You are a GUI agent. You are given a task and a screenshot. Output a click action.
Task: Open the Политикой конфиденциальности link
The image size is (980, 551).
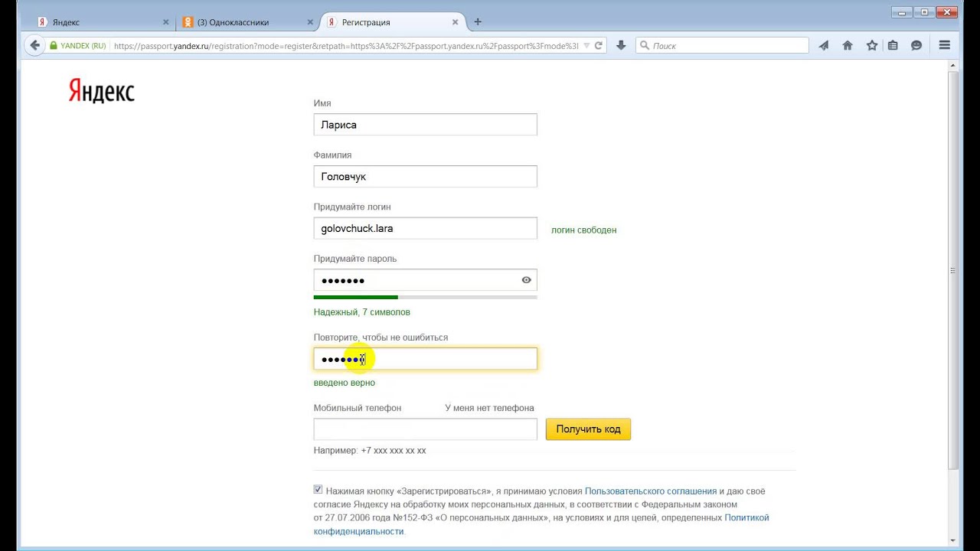point(541,524)
